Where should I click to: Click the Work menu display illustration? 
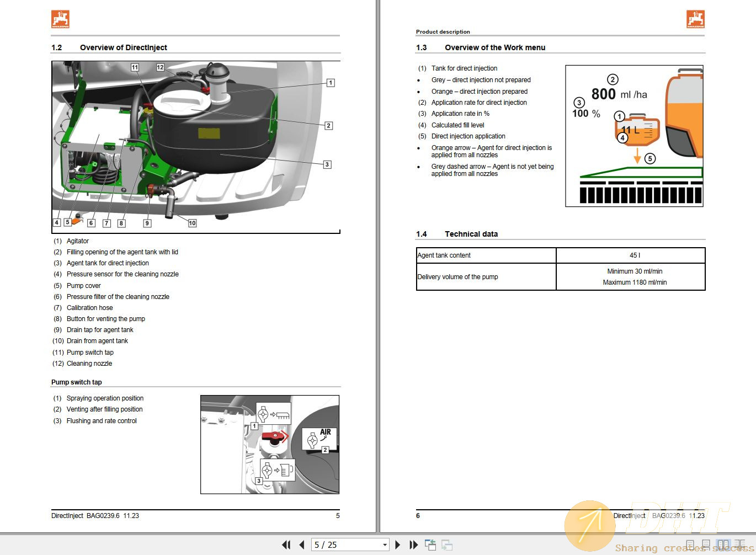pos(635,136)
